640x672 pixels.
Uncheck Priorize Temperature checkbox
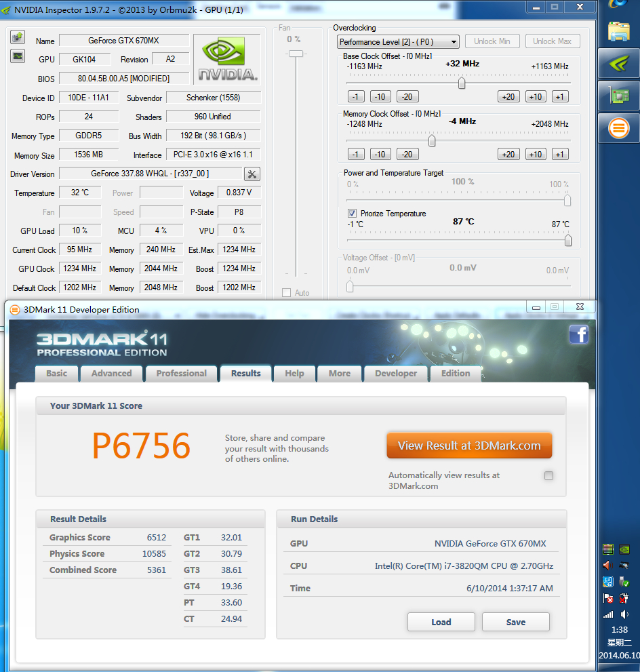click(x=352, y=214)
